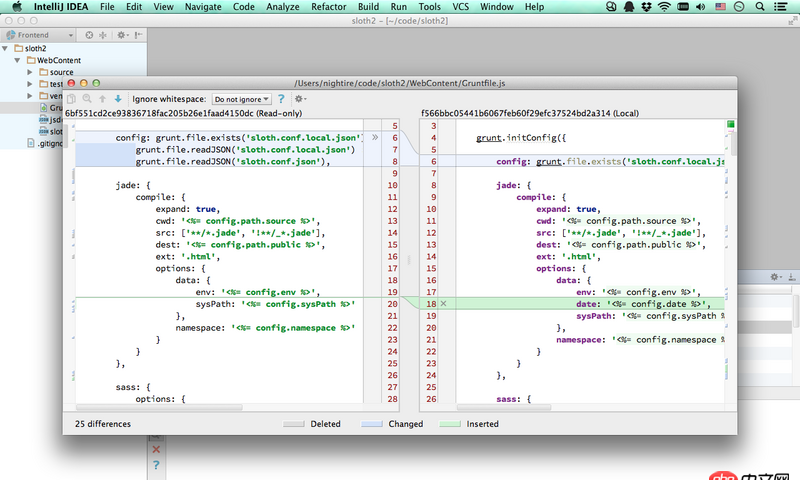The height and width of the screenshot is (480, 800).
Task: Revert inserted line with the X icon
Action: click(443, 303)
